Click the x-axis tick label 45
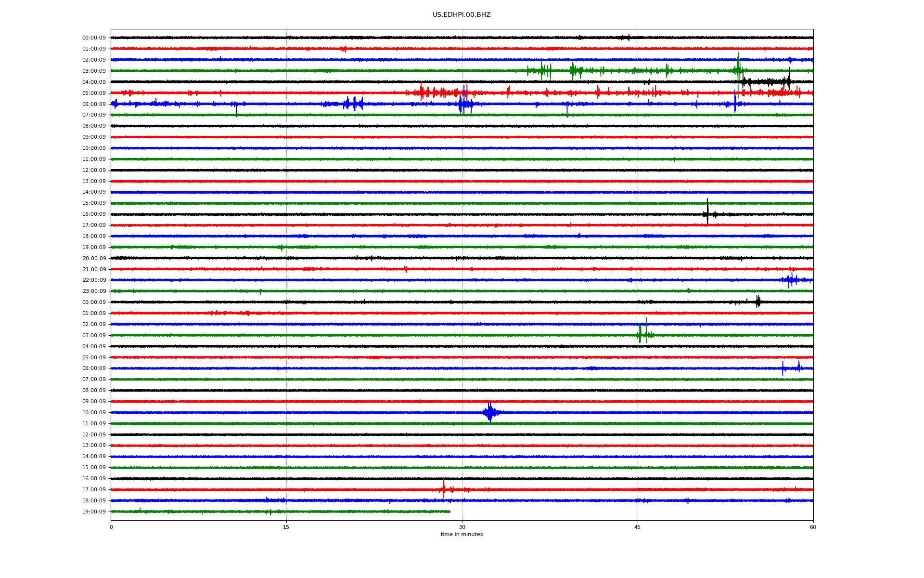Viewport: 924px width, 578px height. [x=637, y=527]
